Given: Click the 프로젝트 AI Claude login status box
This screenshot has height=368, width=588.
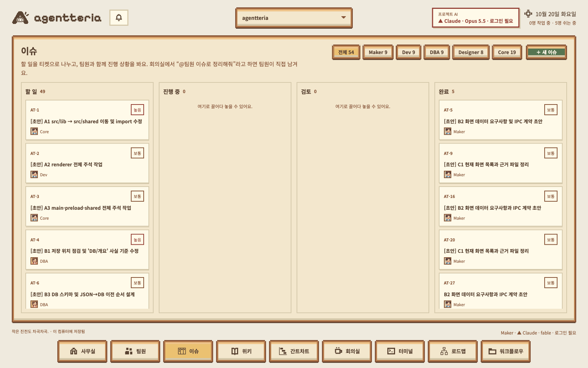Looking at the screenshot, I should click(476, 18).
